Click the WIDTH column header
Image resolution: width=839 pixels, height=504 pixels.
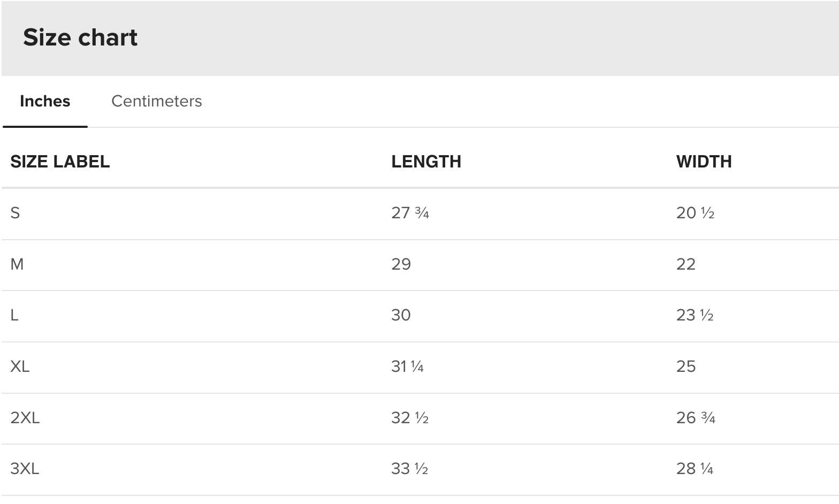(704, 162)
